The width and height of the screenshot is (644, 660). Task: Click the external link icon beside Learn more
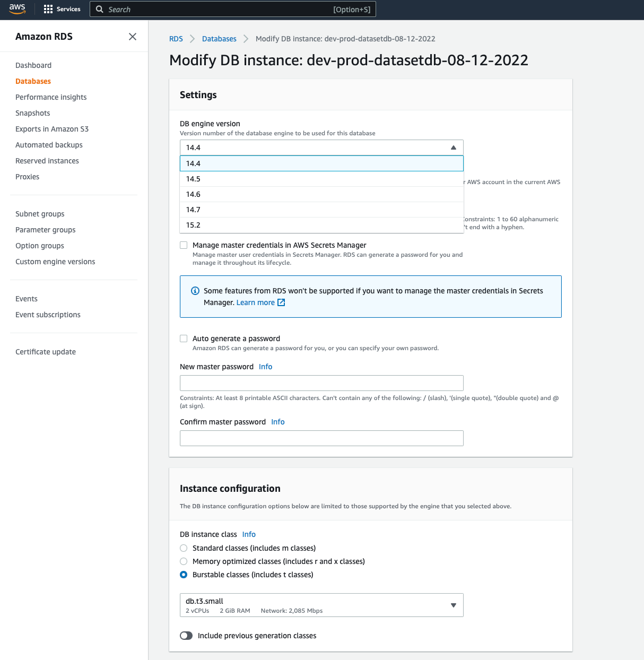click(x=281, y=302)
